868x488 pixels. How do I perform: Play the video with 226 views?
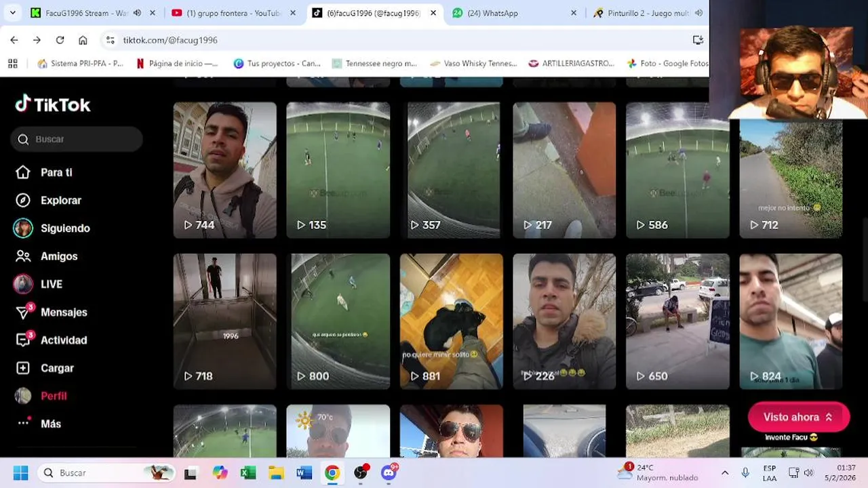tap(564, 321)
